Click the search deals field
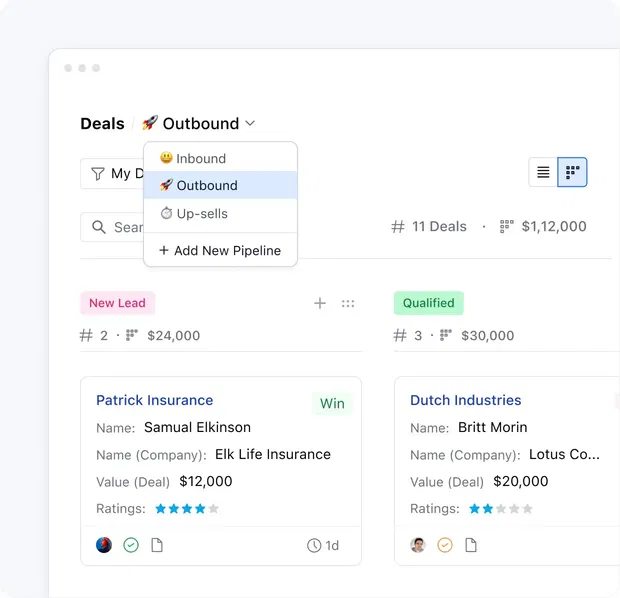Screen dimensions: 620x598 pyautogui.click(x=112, y=227)
